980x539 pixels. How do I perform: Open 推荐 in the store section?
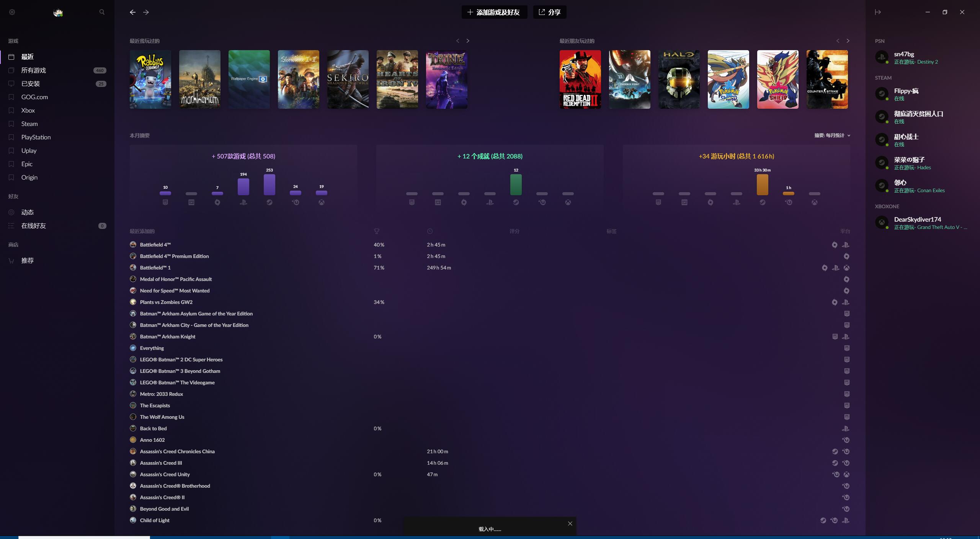(57, 261)
